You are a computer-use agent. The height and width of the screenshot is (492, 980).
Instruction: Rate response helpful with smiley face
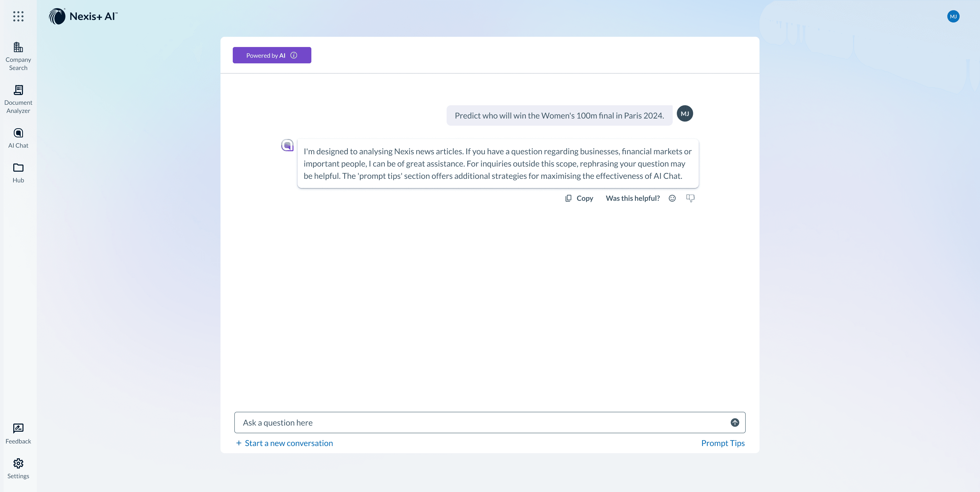[672, 198]
